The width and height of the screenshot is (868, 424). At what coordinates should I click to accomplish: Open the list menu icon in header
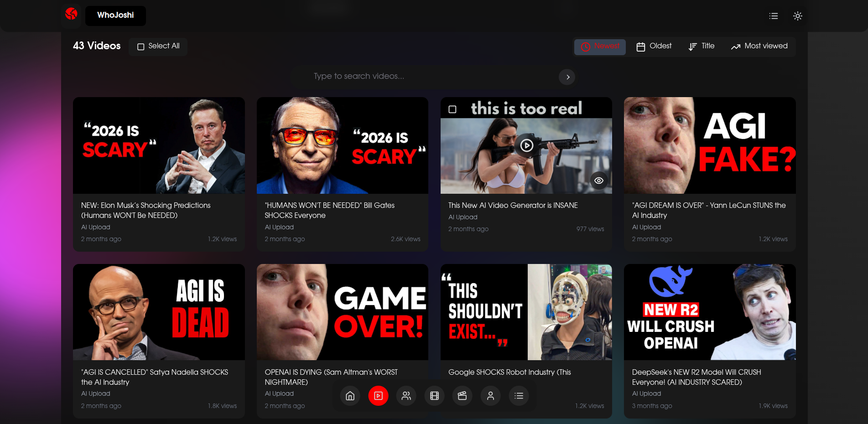774,16
